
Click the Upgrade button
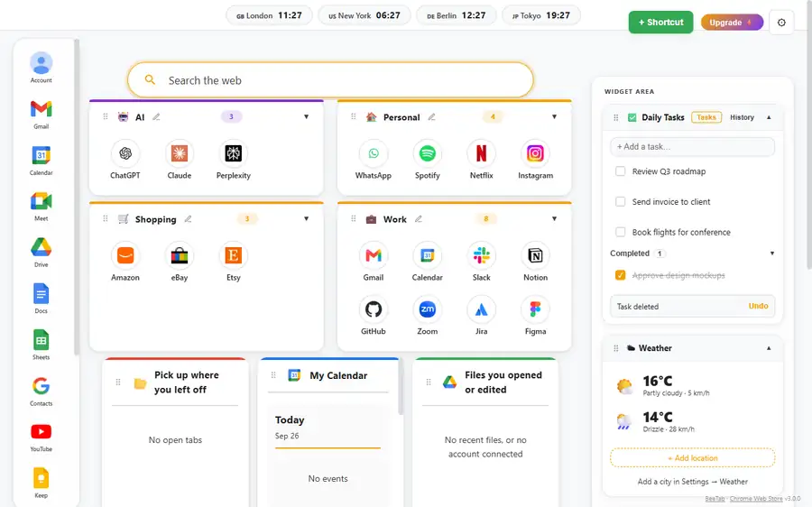coord(732,23)
